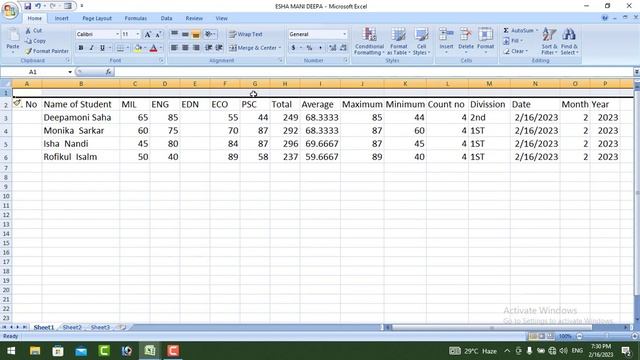
Task: Decrease font size with Shrink Font
Action: 158,35
